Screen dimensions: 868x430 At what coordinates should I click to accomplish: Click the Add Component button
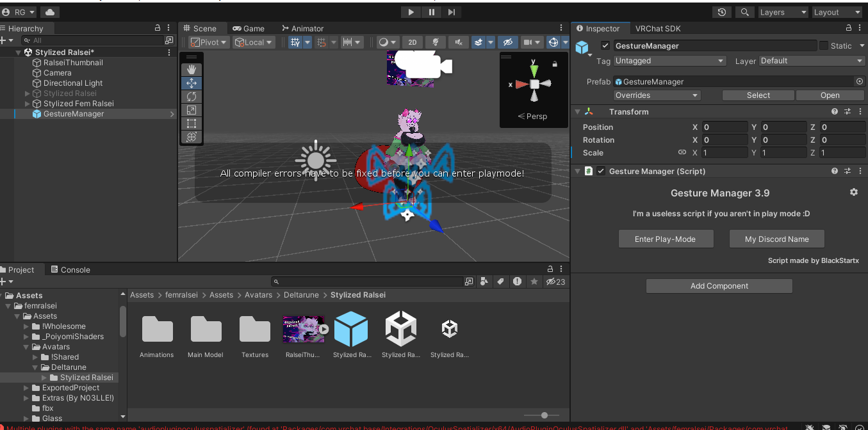[x=719, y=286]
